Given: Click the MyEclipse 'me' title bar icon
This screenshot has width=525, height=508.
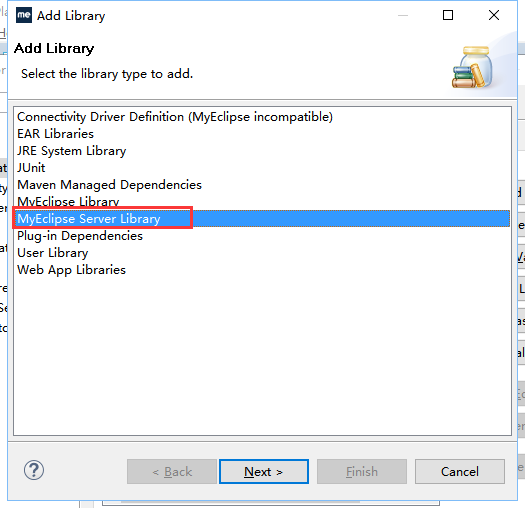Looking at the screenshot, I should [24, 15].
